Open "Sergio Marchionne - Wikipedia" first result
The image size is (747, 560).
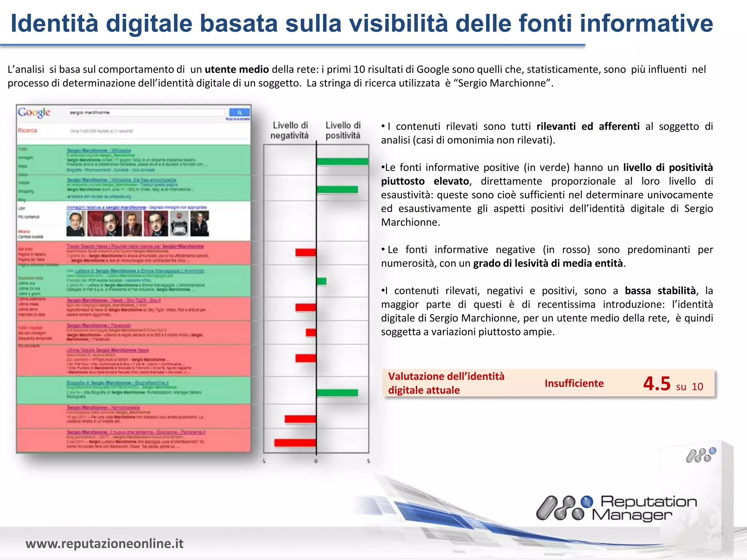99,150
